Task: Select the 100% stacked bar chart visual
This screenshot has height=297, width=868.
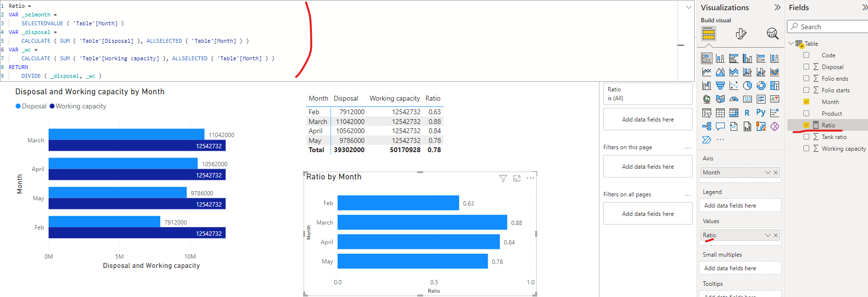Action: click(x=761, y=58)
